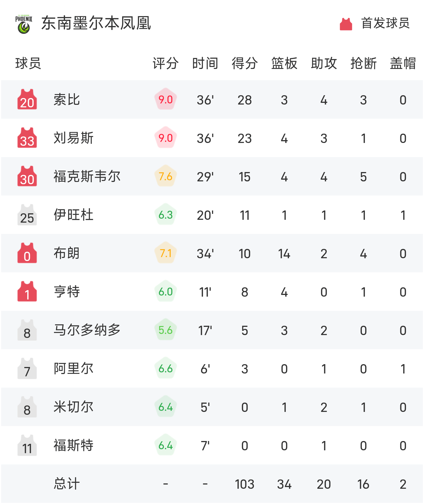The width and height of the screenshot is (424, 504).
Task: Click the red number 0 jersey icon
Action: pos(27,253)
